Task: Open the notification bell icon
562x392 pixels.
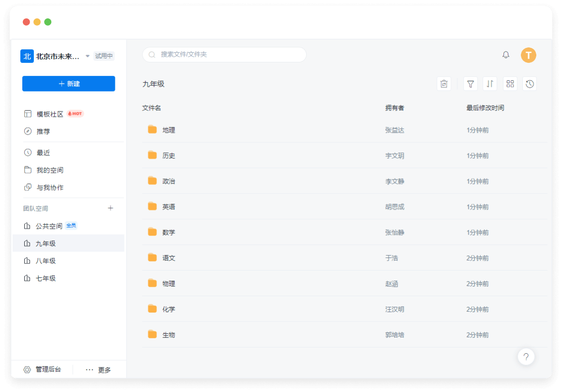Action: pos(506,55)
